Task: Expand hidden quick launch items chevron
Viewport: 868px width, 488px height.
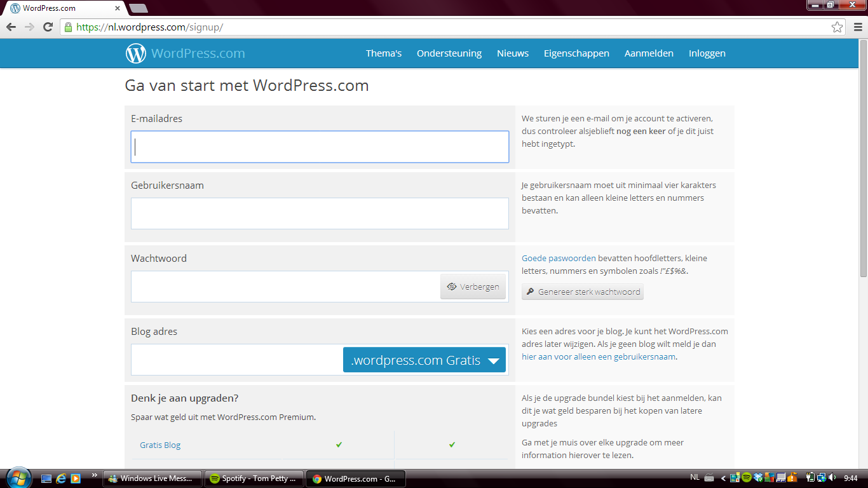Action: [95, 475]
